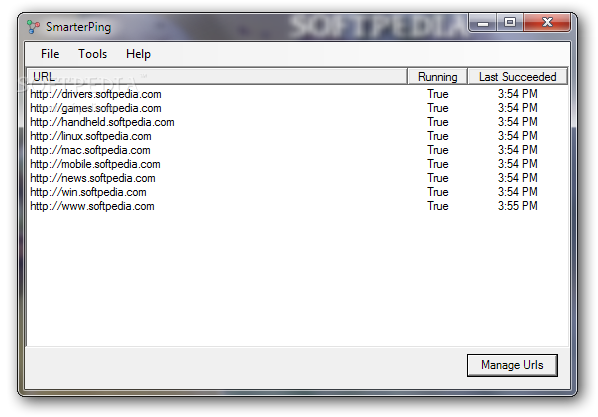Click the True value for win.softpedia.com
The image size is (598, 417).
[437, 192]
